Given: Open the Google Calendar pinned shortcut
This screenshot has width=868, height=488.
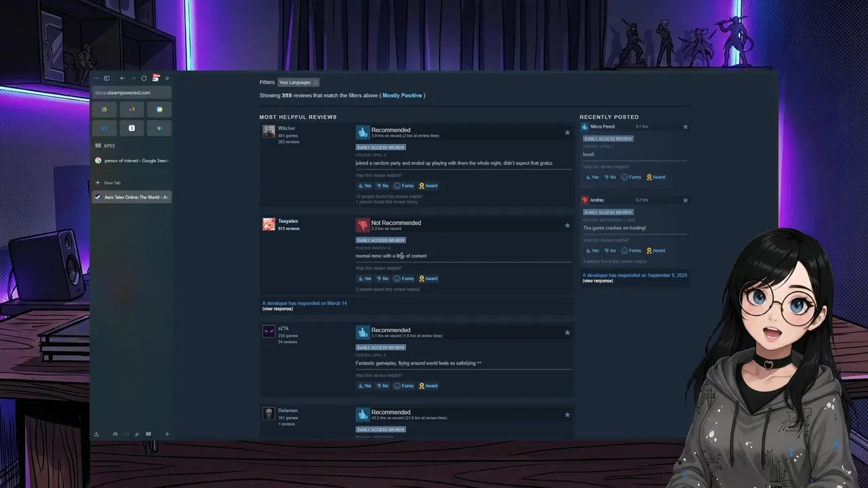Looking at the screenshot, I should 159,109.
